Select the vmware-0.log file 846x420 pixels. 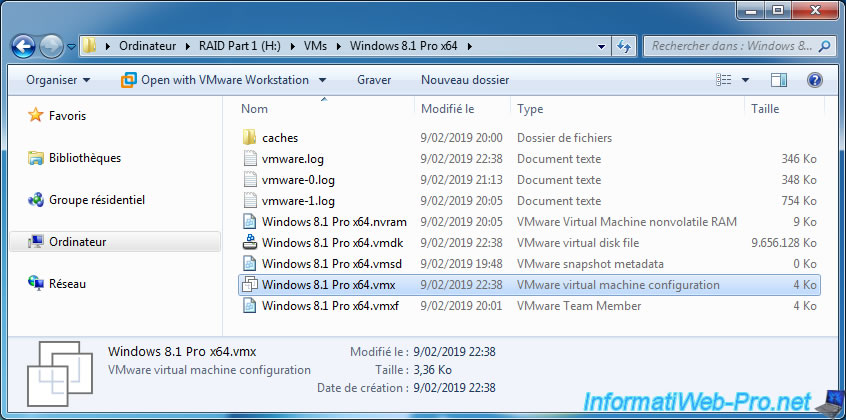coord(529,180)
